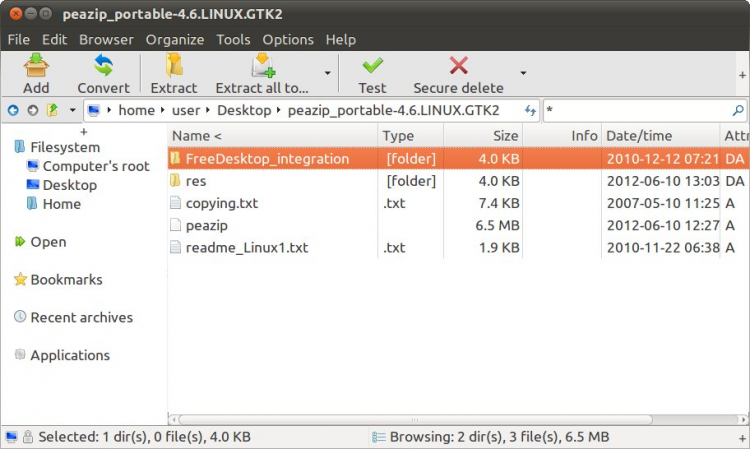Click the Extract toolbar icon
The width and height of the screenshot is (750, 449).
click(x=174, y=66)
